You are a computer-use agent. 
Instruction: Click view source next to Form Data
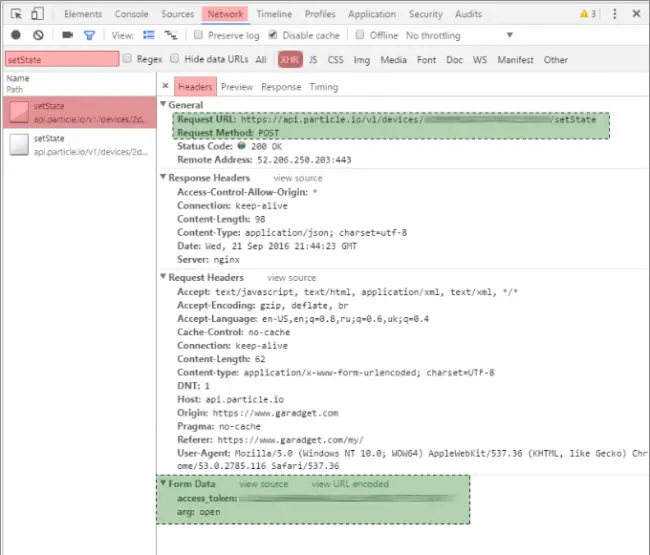click(x=263, y=484)
